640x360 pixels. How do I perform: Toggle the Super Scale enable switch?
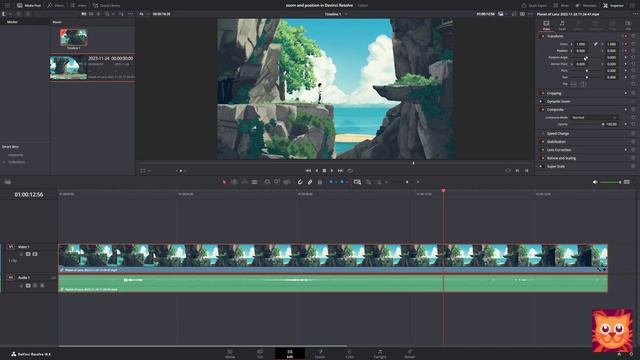point(541,167)
